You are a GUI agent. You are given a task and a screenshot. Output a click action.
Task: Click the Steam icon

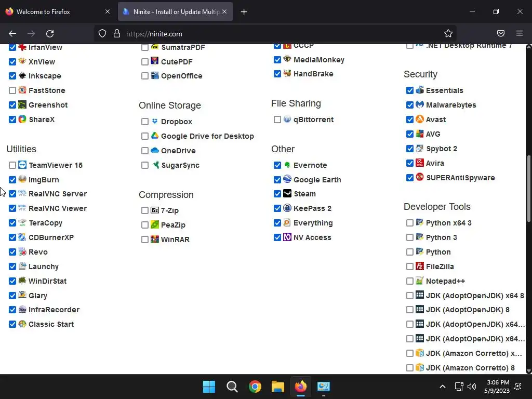coord(287,193)
